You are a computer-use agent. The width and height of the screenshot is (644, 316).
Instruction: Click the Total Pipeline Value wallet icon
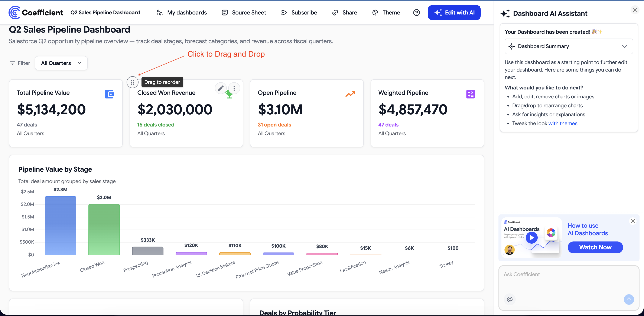(109, 94)
